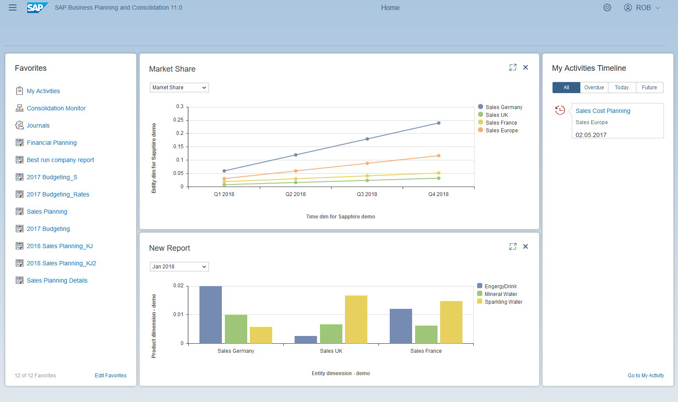Open the Best run company report link
This screenshot has width=678, height=402.
60,160
